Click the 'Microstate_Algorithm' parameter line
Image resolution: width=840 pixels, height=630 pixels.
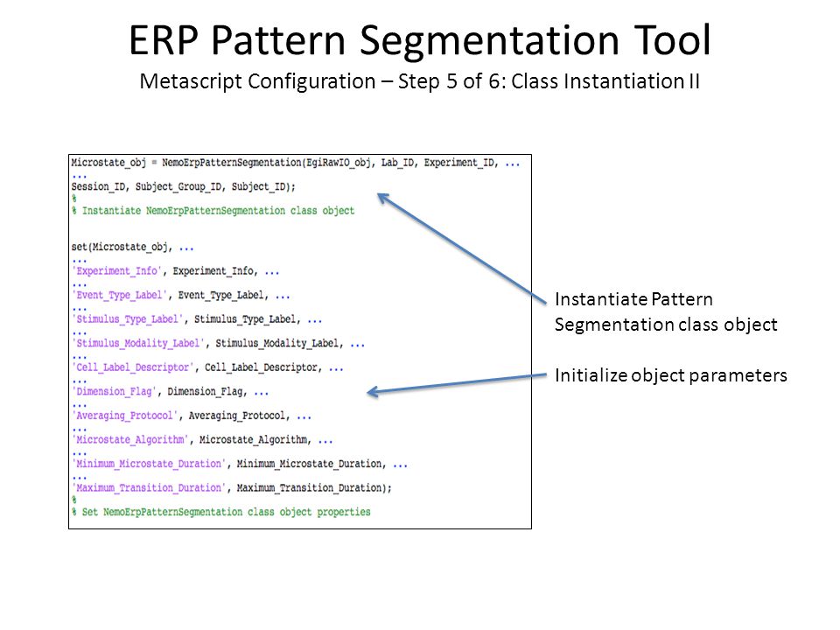click(x=202, y=440)
